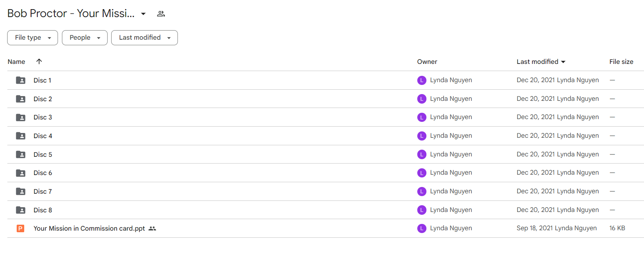Click owner avatar in Disc 5 row
The height and width of the screenshot is (262, 644).
[x=422, y=154]
